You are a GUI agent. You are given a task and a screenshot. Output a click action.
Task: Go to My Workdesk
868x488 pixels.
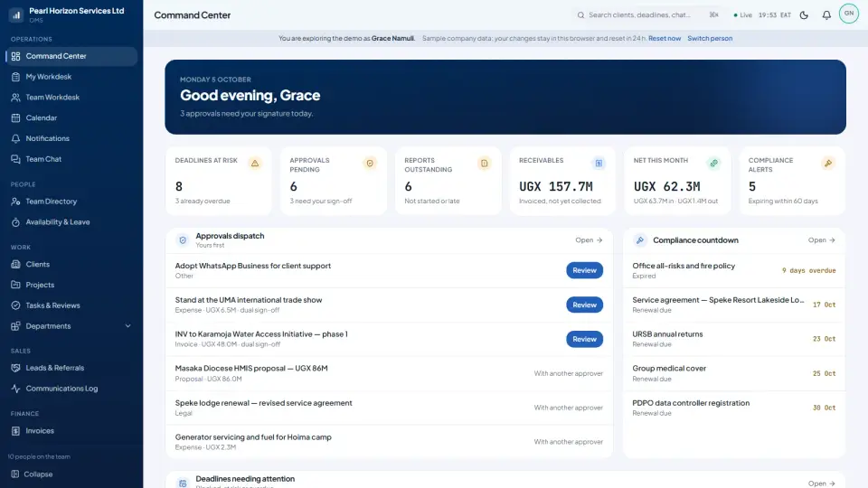(x=71, y=77)
